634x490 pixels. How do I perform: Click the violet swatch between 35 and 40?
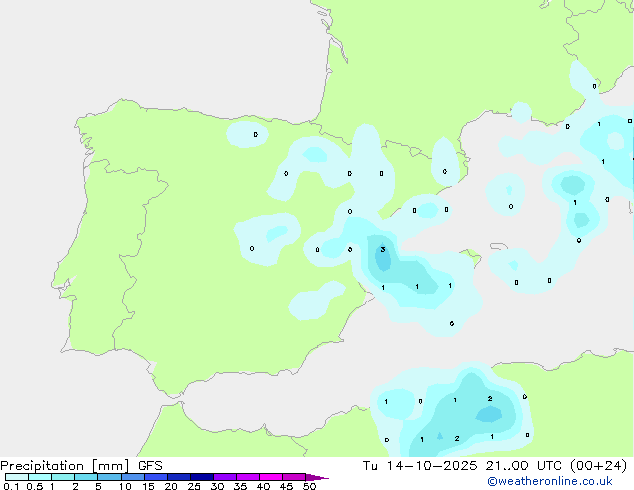(x=247, y=477)
